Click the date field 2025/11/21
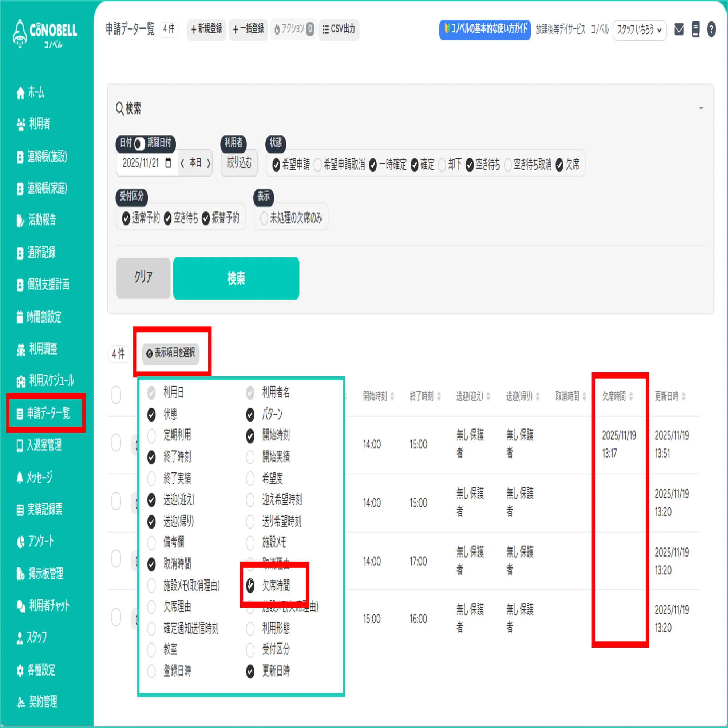The height and width of the screenshot is (728, 728). tap(147, 163)
